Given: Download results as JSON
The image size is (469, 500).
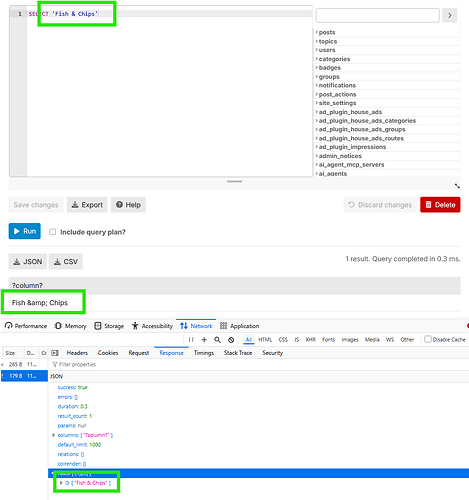Looking at the screenshot, I should (28, 262).
